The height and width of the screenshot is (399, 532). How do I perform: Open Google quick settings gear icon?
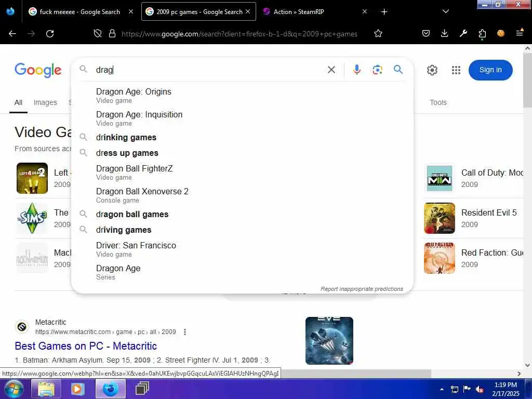(x=432, y=70)
